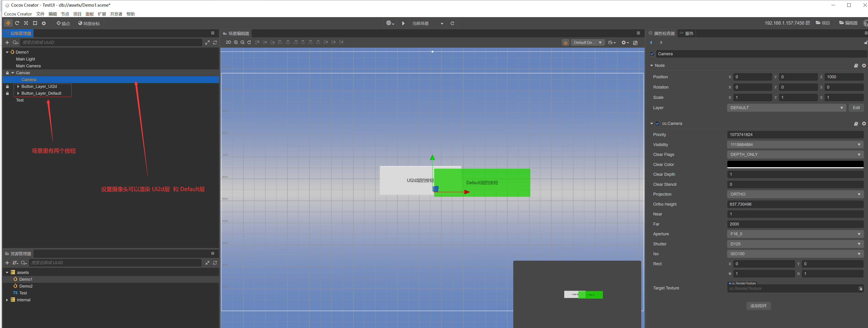Open the Clear Flags dropdown

click(795, 154)
